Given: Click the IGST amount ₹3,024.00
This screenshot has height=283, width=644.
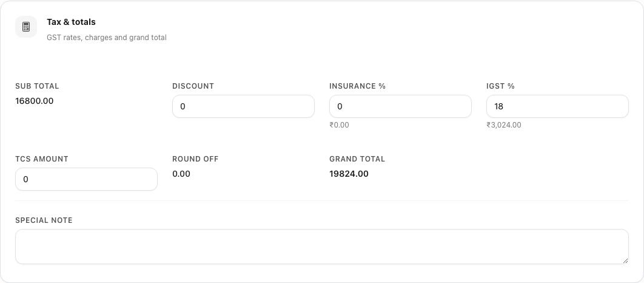Looking at the screenshot, I should click(x=504, y=125).
